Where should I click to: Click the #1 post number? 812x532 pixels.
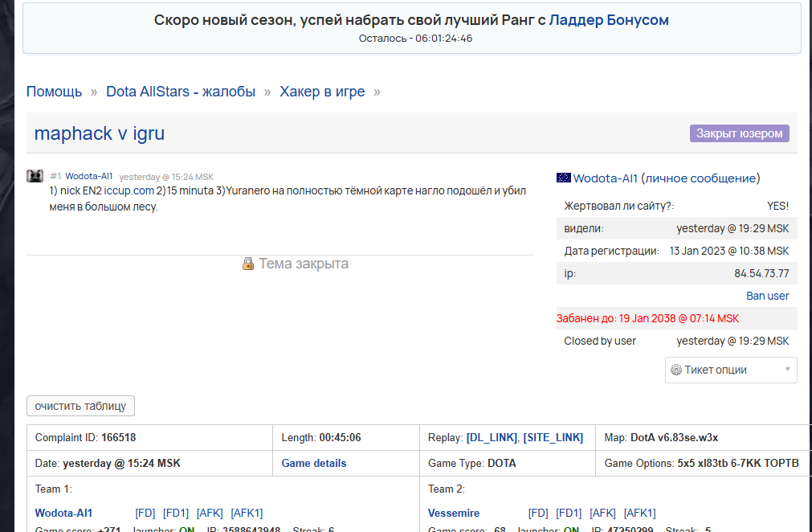[x=55, y=176]
